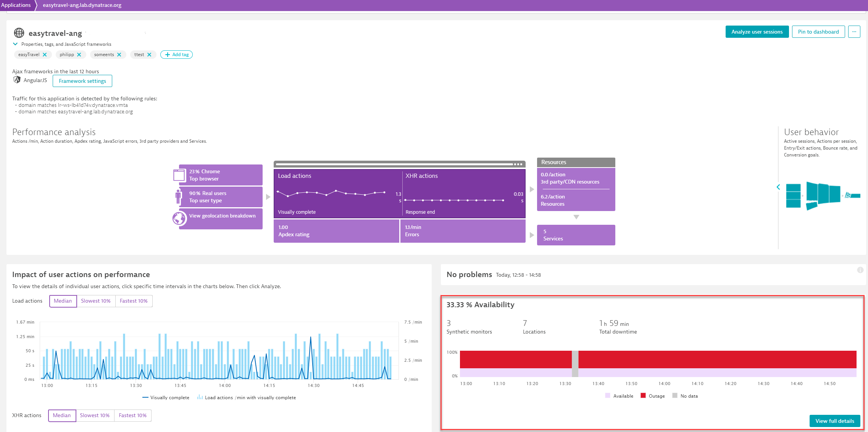Click Analyze user sessions button
Viewport: 868px width, 432px height.
point(757,32)
